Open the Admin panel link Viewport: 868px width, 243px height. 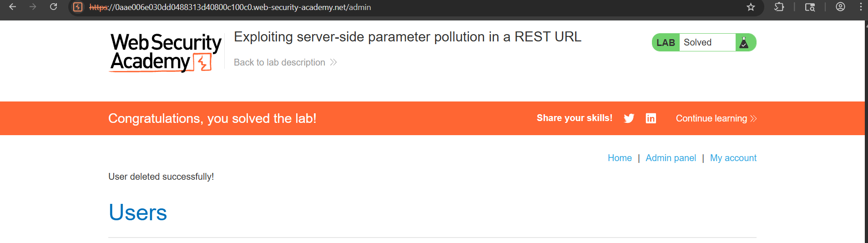671,158
